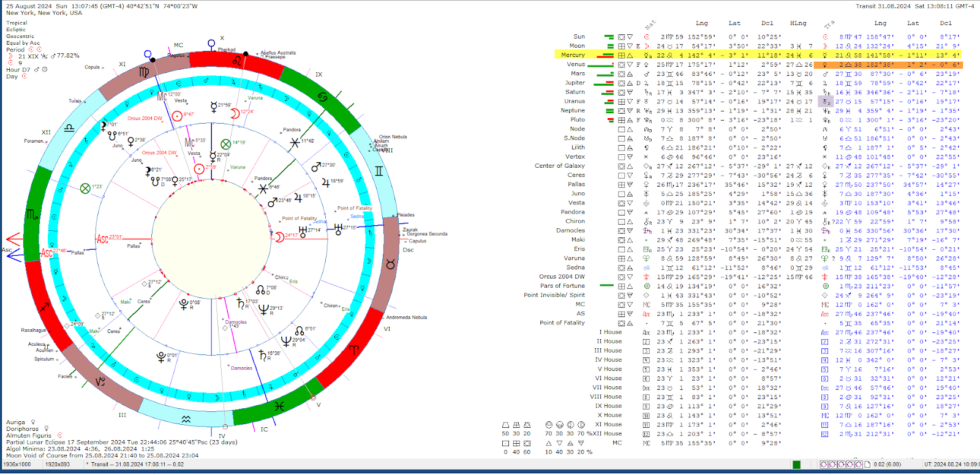Select the Pars of Fortune glyph at 14°19'
Image resolution: width=980 pixels, height=475 pixels.
tap(225, 144)
